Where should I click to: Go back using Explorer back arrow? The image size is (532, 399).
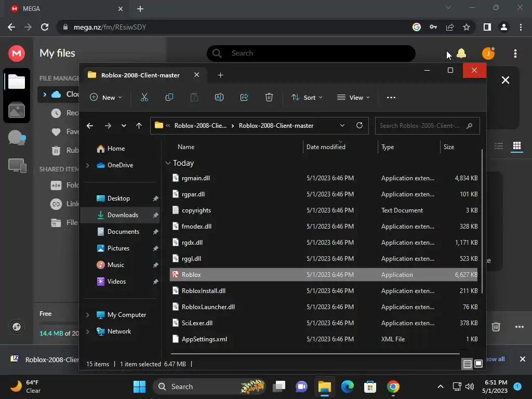point(90,126)
